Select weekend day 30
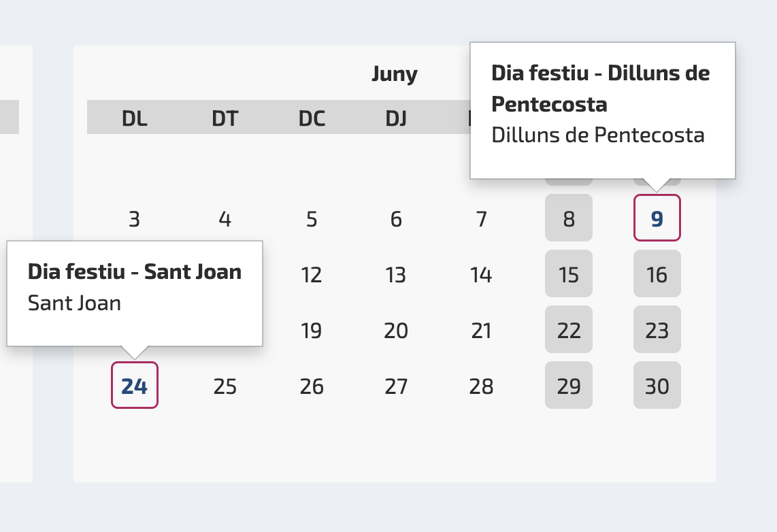777x532 pixels. pos(657,386)
